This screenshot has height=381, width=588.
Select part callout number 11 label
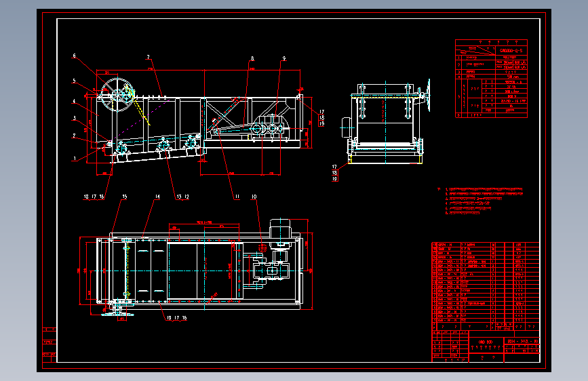pos(237,197)
